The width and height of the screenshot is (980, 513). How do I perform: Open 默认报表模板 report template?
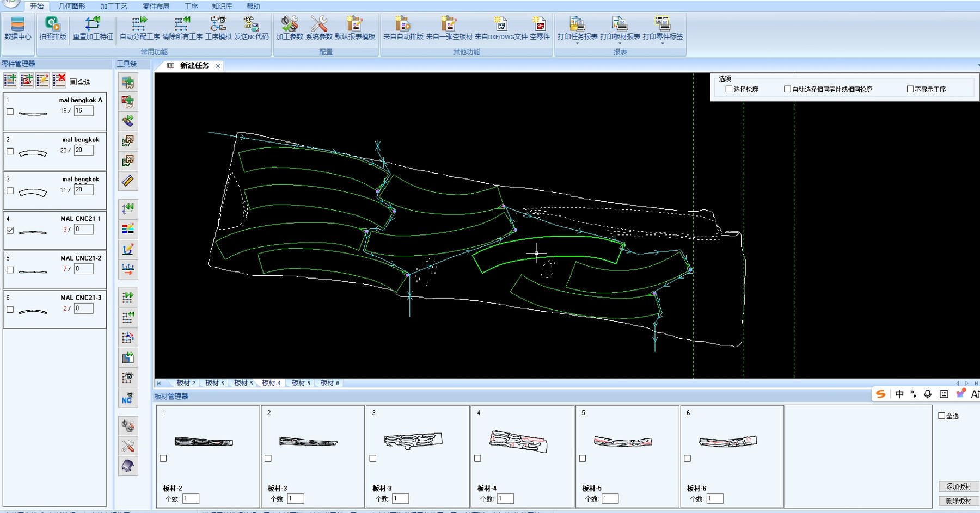pos(355,28)
